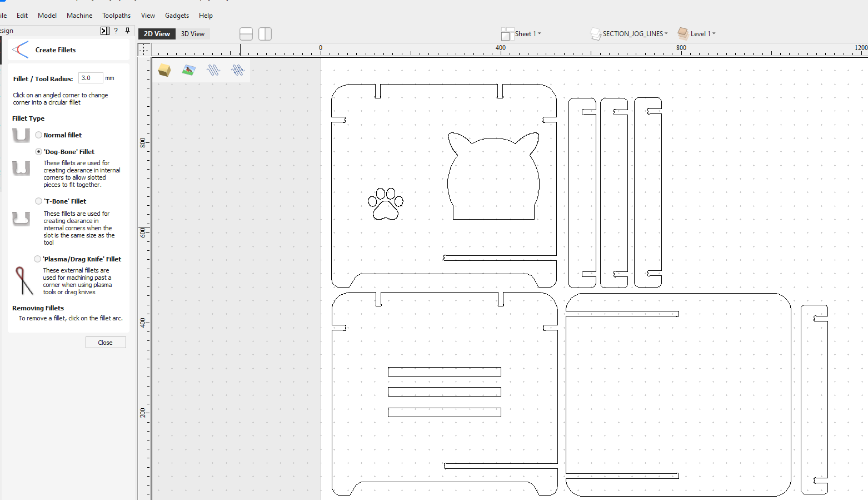Open the Toolpaths menu
The height and width of the screenshot is (500, 868).
[116, 16]
